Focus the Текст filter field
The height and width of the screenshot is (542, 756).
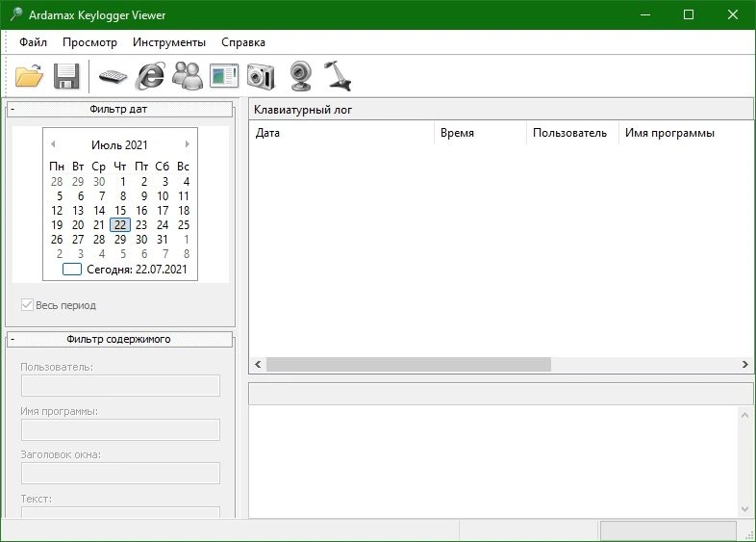[120, 512]
